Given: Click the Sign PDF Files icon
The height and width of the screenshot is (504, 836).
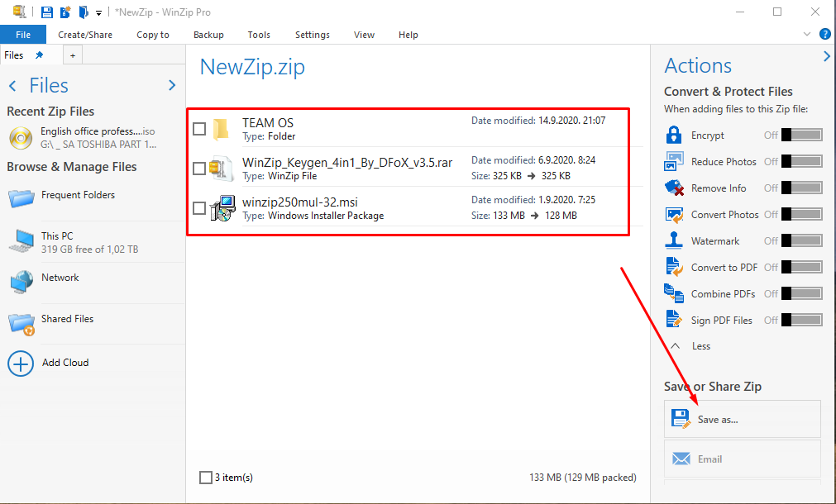Looking at the screenshot, I should [674, 320].
